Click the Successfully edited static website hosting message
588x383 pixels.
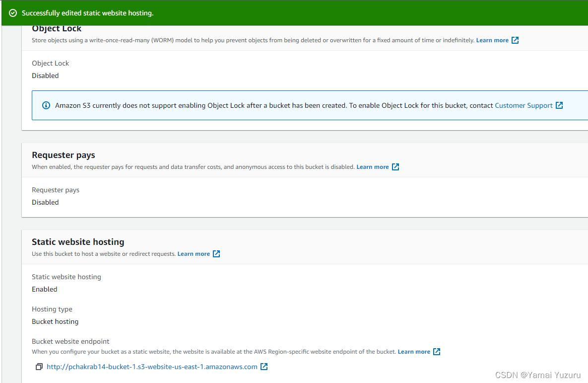[x=88, y=13]
